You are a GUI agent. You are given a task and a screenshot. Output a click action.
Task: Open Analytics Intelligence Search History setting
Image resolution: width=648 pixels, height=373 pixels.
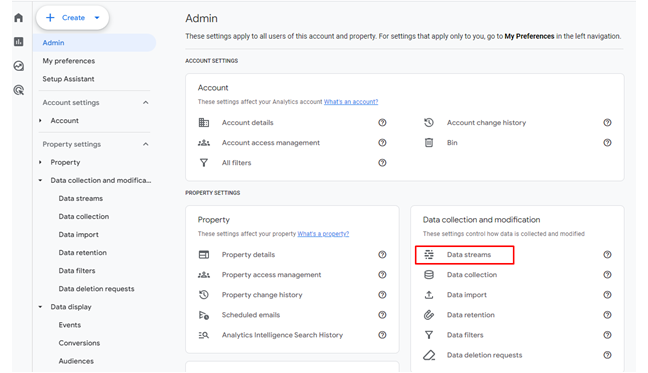click(282, 335)
